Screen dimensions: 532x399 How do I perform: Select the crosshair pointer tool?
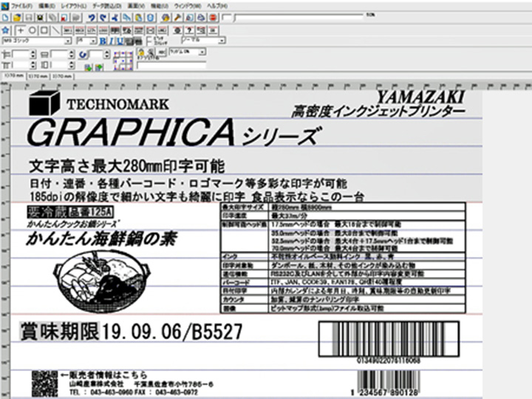(x=21, y=30)
